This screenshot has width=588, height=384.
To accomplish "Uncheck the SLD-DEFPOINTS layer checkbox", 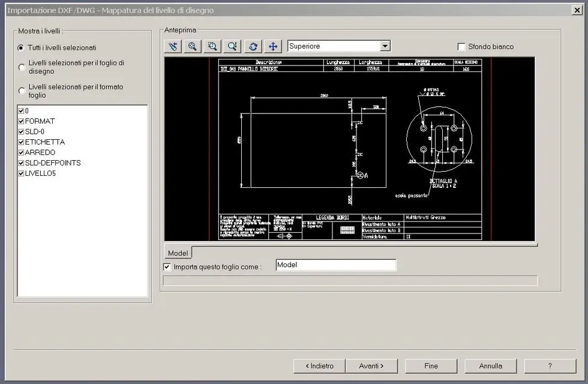I will point(21,163).
